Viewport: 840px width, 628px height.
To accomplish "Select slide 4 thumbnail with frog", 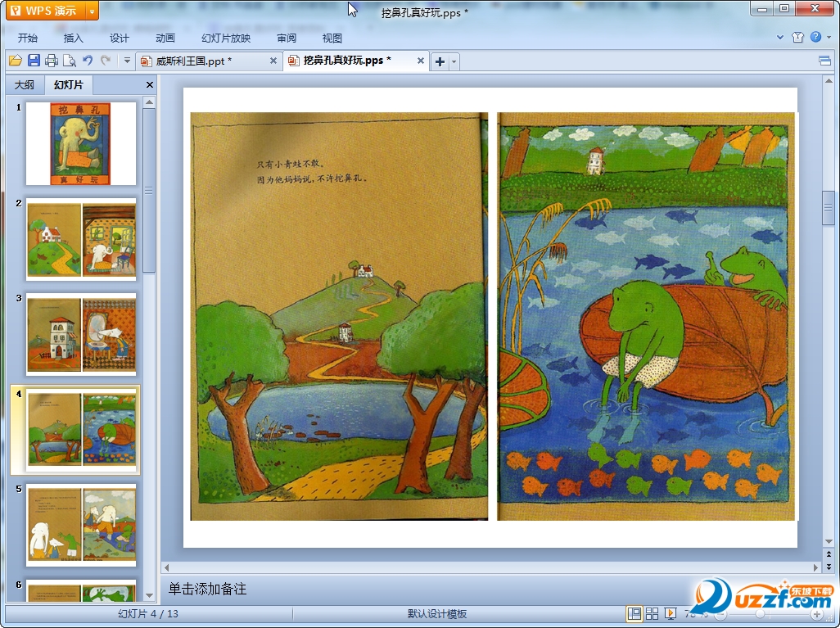I will point(81,430).
